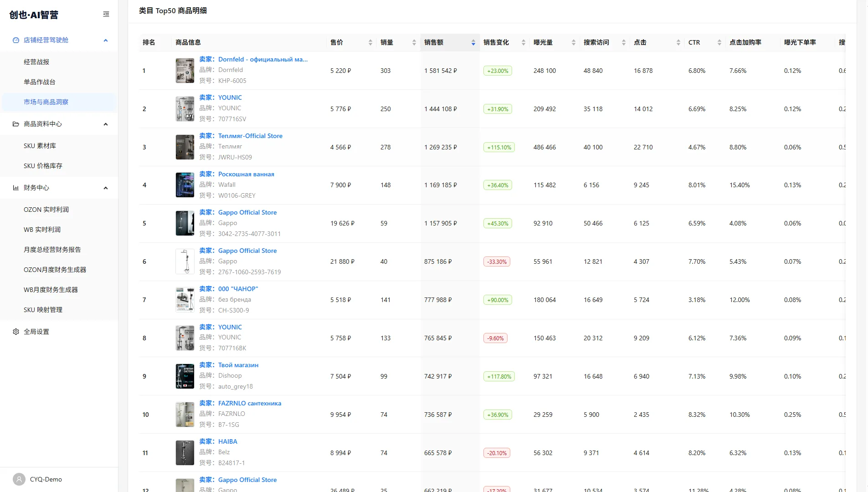
Task: Open WB 实时利润 page
Action: [59, 230]
